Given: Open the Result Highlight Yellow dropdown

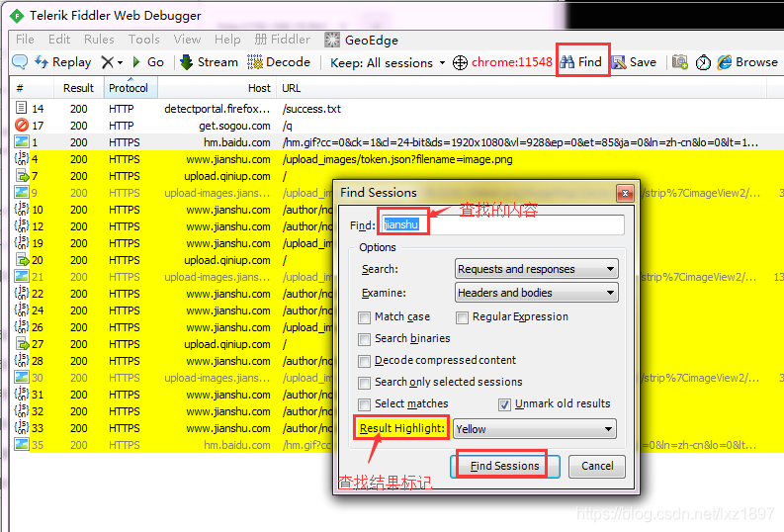Looking at the screenshot, I should tap(535, 428).
